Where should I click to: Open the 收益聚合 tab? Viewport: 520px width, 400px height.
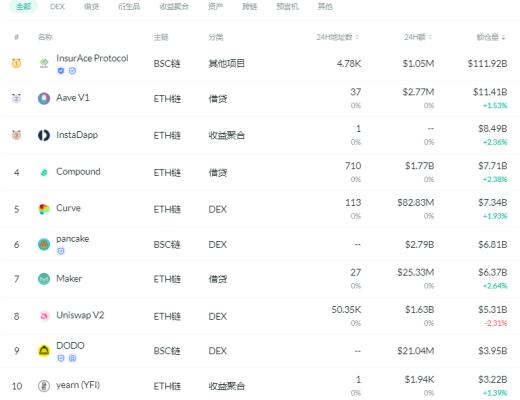click(174, 6)
